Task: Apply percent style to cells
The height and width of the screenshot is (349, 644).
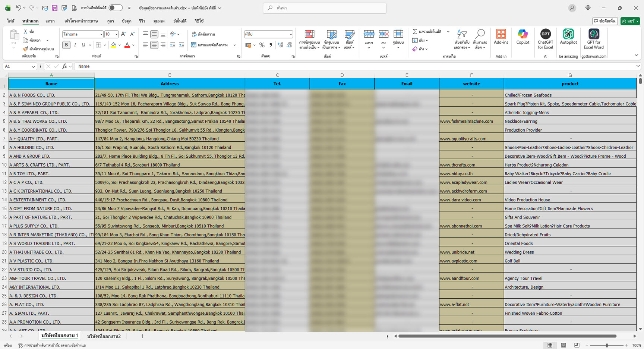Action: point(262,45)
